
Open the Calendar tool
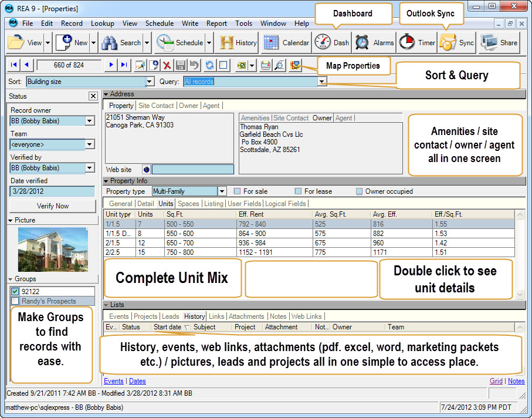click(x=287, y=43)
